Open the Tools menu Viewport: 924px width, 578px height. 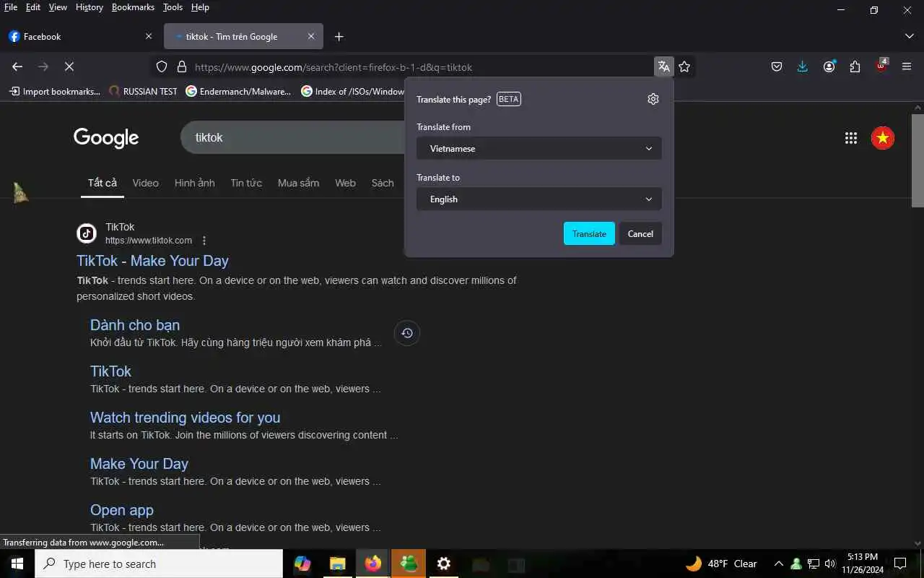[173, 7]
